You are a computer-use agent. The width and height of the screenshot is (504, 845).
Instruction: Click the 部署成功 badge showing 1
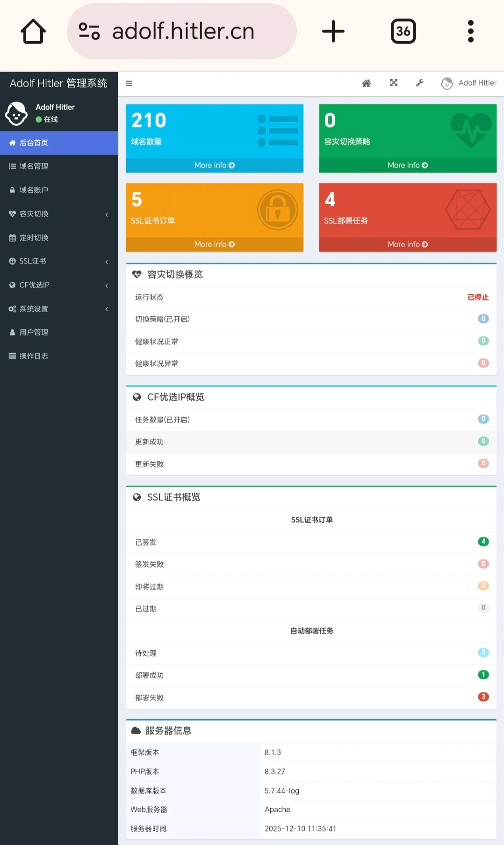[x=483, y=674]
